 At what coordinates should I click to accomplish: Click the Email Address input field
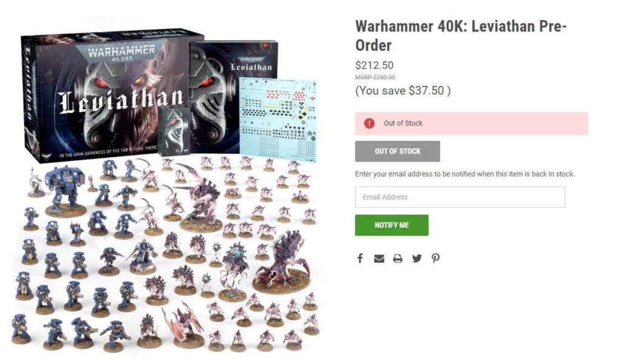(460, 197)
